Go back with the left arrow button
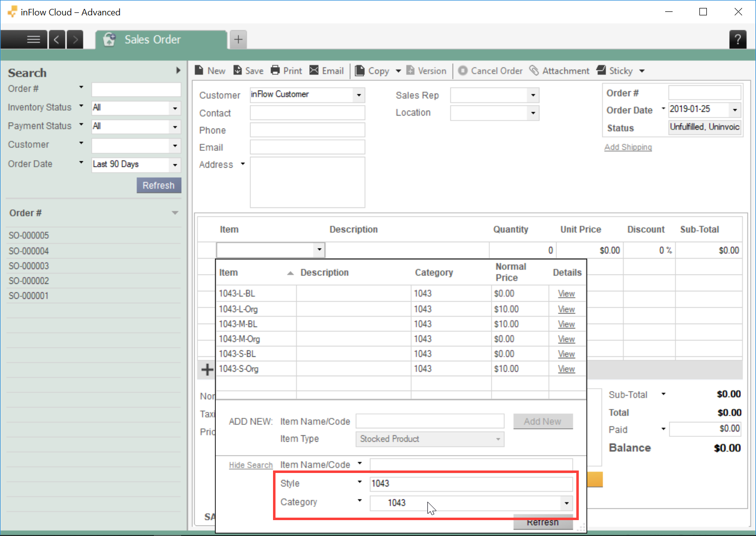 tap(57, 39)
